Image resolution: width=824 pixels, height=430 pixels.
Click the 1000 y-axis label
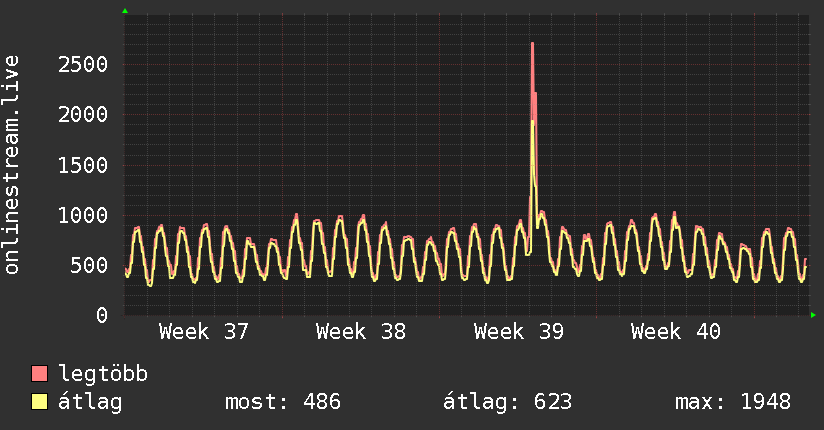[83, 216]
